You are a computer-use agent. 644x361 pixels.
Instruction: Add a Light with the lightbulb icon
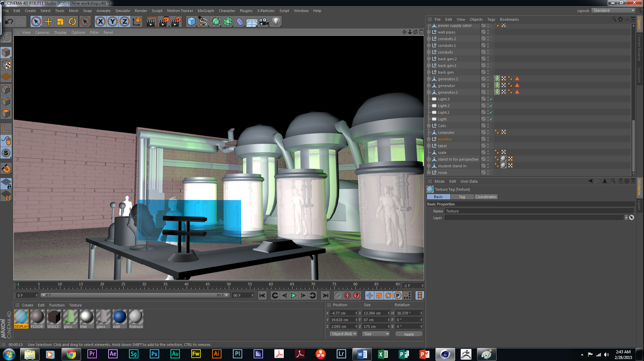[276, 22]
